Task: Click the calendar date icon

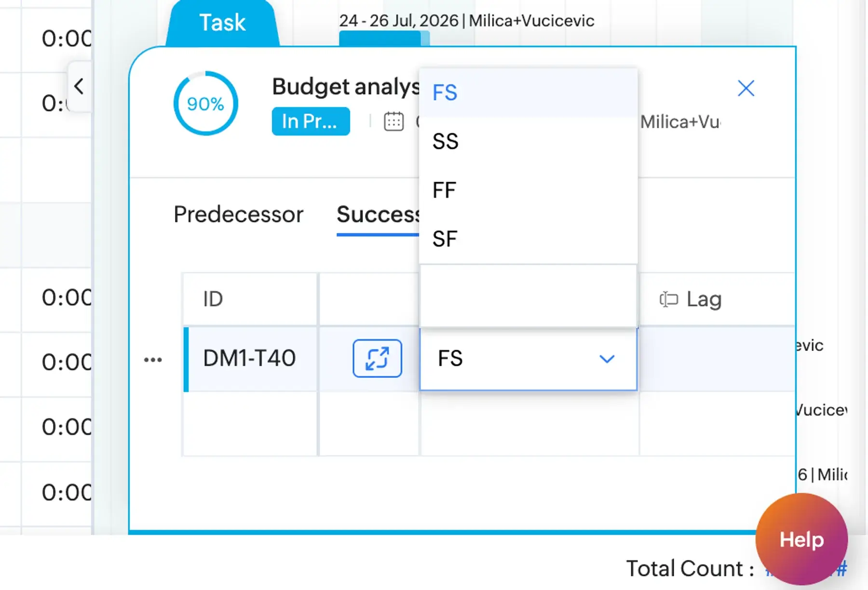Action: pyautogui.click(x=393, y=121)
